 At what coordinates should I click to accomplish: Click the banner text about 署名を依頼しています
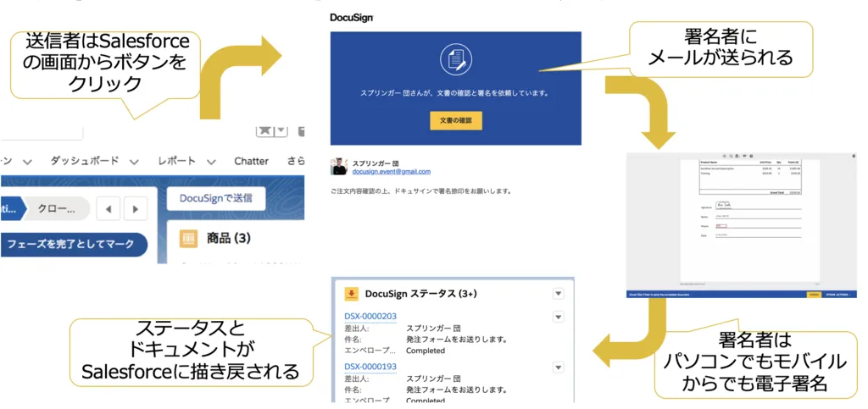click(x=455, y=93)
